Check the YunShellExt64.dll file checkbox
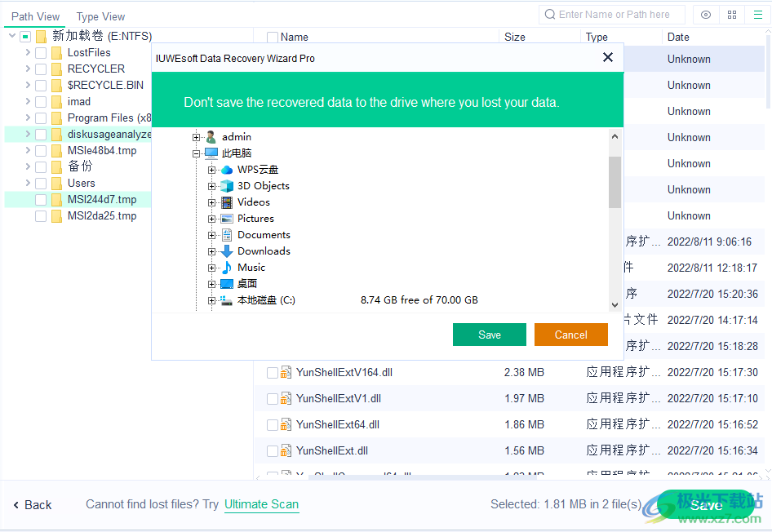The width and height of the screenshot is (772, 532). (273, 425)
